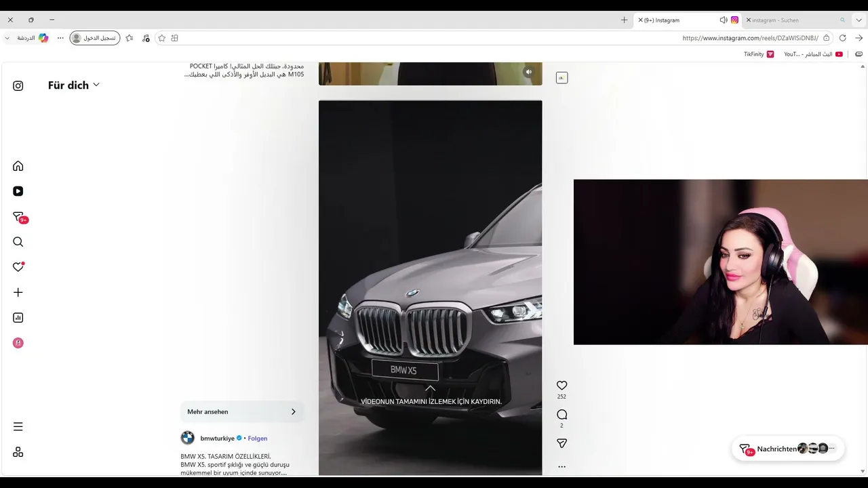Add page to browser favorites star
The width and height of the screenshot is (868, 488).
tap(161, 38)
